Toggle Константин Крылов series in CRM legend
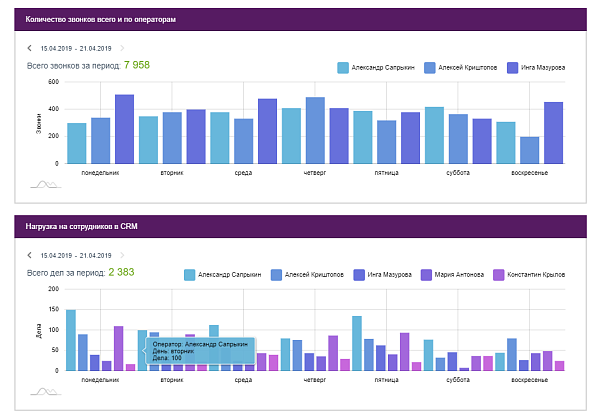600x420 pixels. click(x=529, y=275)
